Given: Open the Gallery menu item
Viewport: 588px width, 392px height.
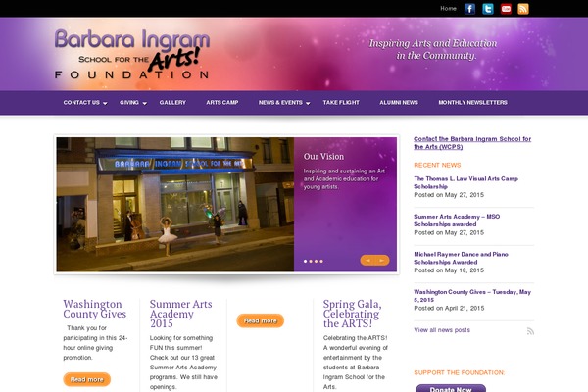Looking at the screenshot, I should (172, 102).
